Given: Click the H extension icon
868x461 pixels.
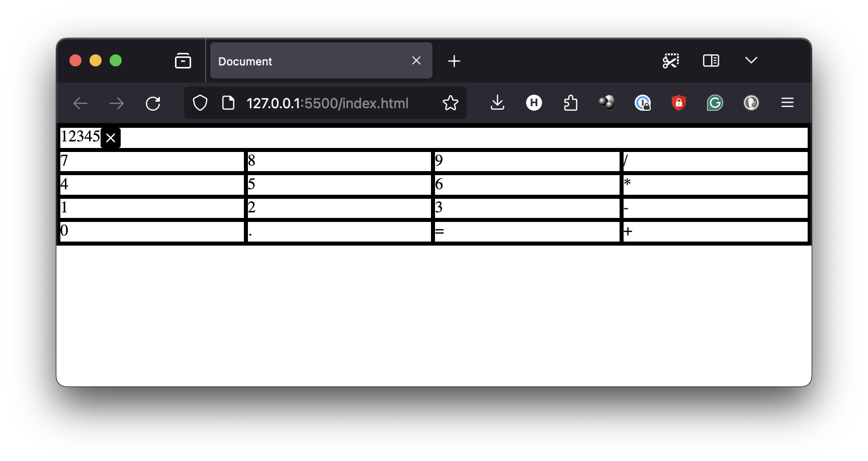Looking at the screenshot, I should [534, 103].
